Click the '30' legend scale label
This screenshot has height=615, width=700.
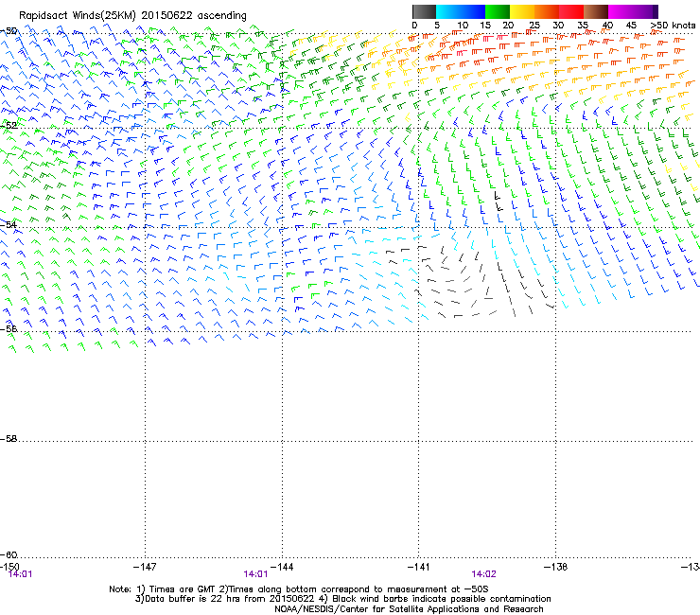pyautogui.click(x=558, y=26)
